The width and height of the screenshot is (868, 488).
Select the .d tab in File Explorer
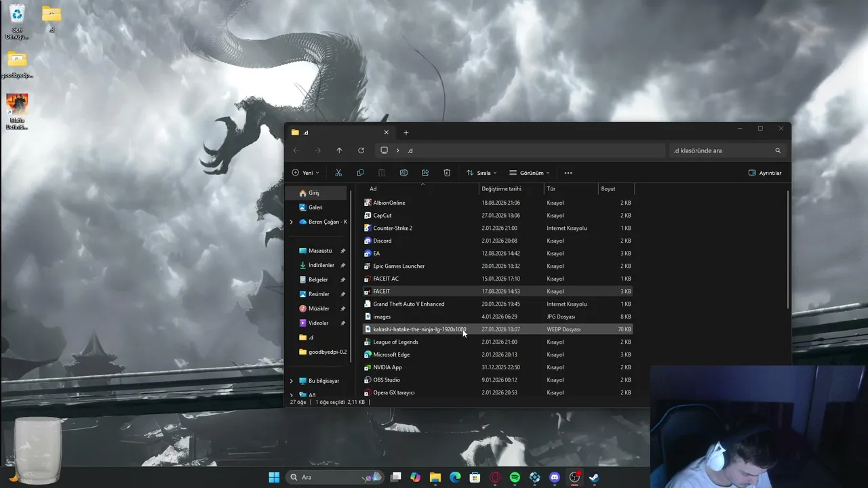(339, 132)
